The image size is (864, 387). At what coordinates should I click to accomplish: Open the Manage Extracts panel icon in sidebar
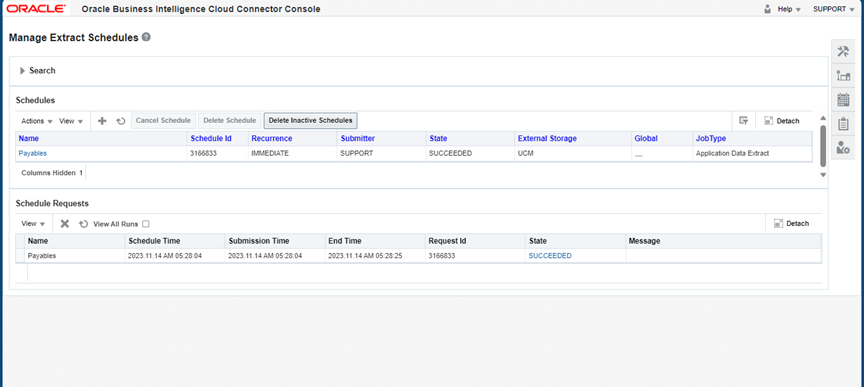tap(843, 76)
